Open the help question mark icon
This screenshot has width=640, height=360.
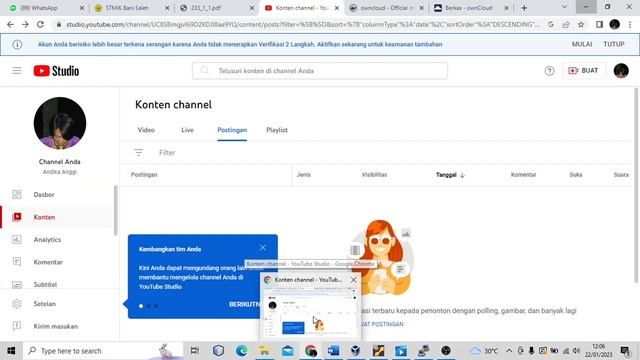549,71
